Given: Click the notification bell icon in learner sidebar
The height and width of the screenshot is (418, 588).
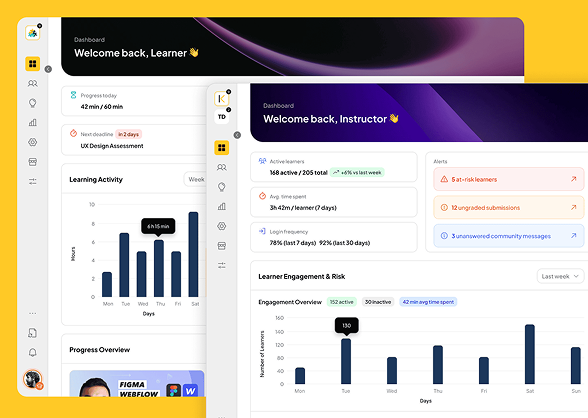Looking at the screenshot, I should tap(33, 352).
